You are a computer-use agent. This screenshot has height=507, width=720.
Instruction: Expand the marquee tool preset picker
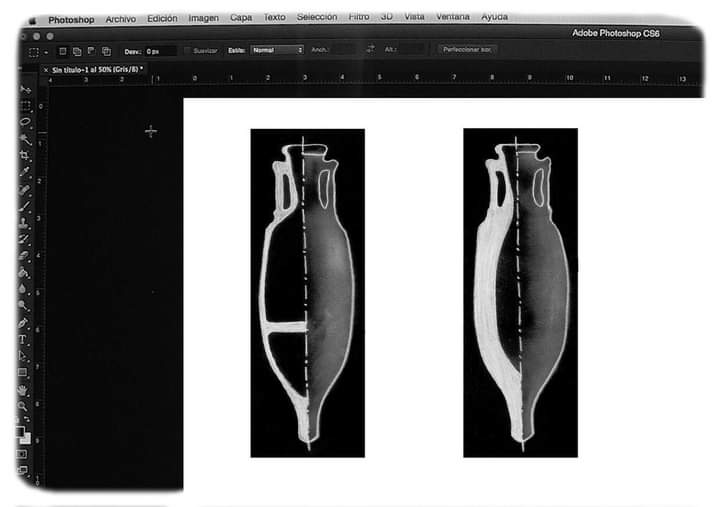click(x=38, y=49)
